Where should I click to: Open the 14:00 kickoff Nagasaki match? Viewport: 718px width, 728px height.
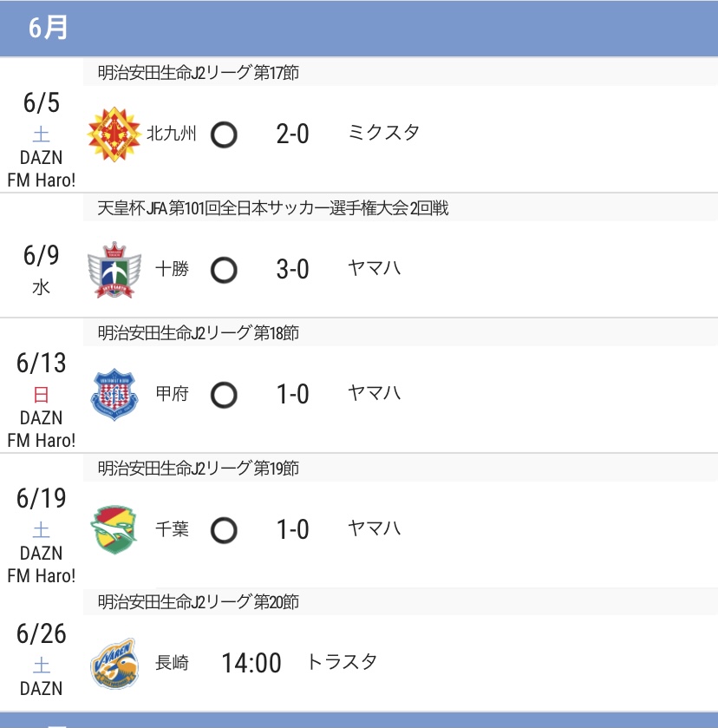(251, 663)
